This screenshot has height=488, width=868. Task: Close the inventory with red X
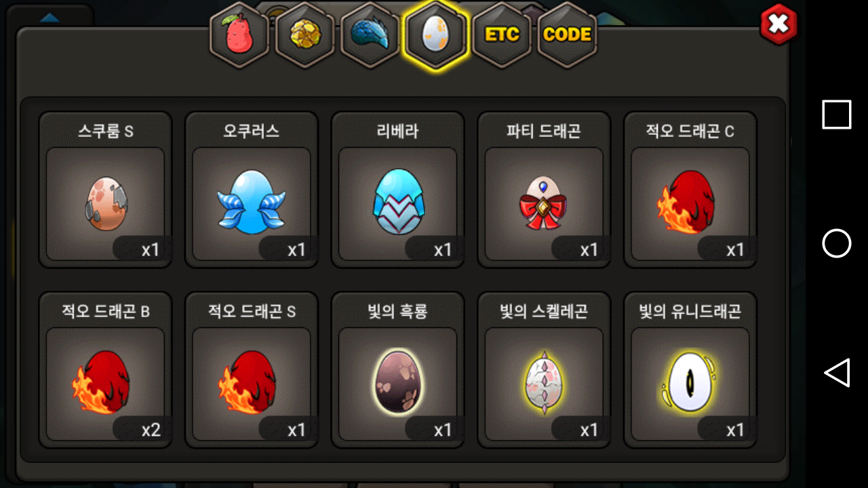click(779, 24)
